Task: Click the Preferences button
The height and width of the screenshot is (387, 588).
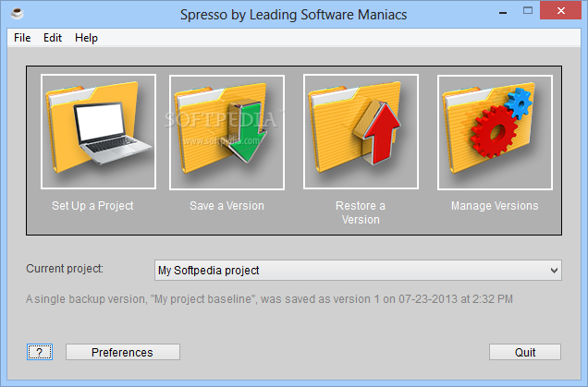Action: click(x=123, y=352)
